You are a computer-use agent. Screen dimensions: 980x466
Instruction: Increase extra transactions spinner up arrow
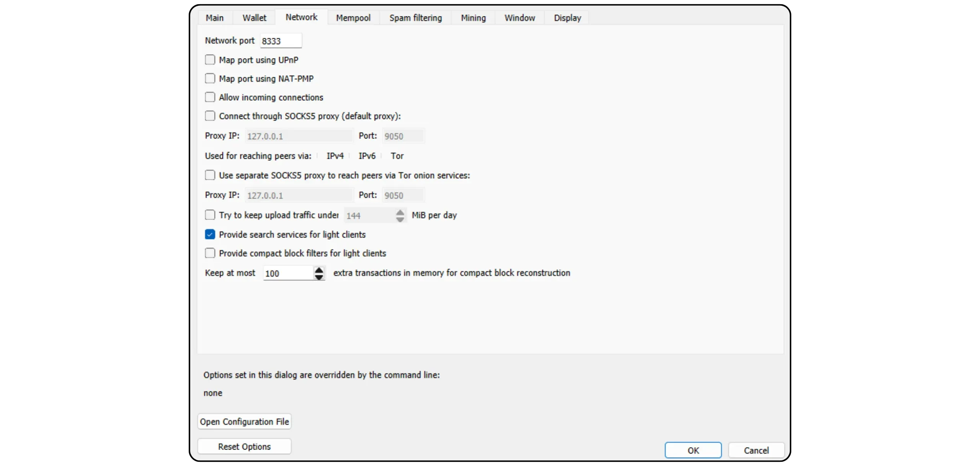[319, 270]
